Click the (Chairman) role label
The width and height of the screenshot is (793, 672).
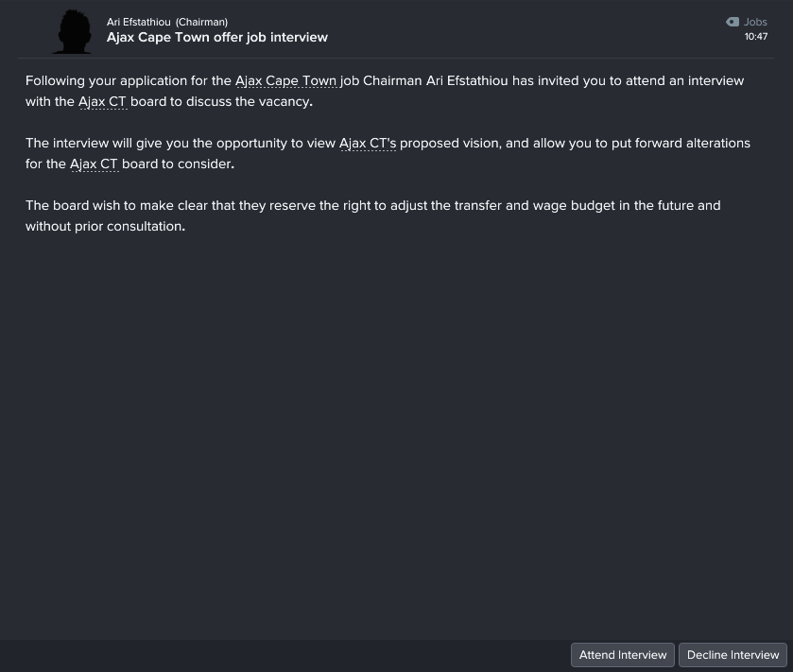[201, 22]
